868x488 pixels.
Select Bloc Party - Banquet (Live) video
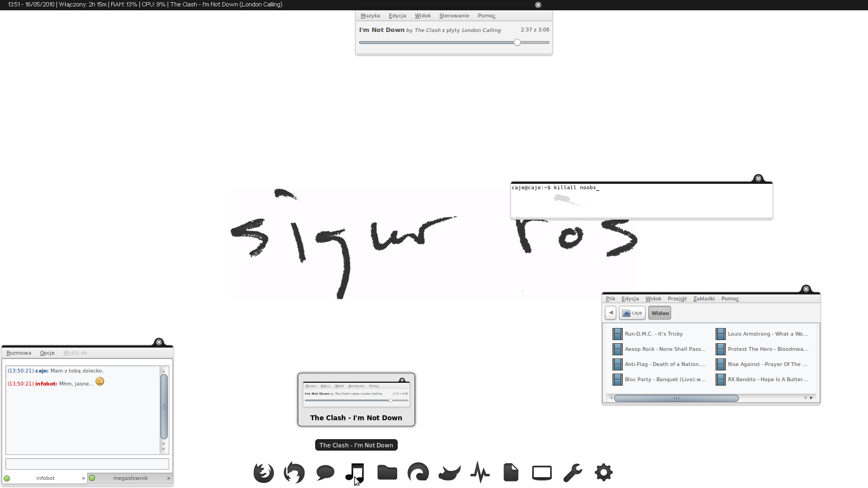[x=659, y=380]
